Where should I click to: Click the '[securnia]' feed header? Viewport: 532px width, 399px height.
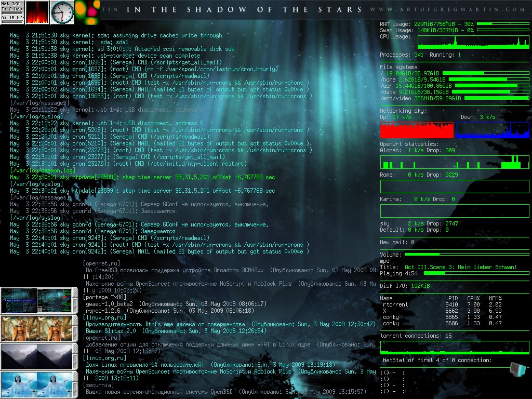(x=98, y=385)
